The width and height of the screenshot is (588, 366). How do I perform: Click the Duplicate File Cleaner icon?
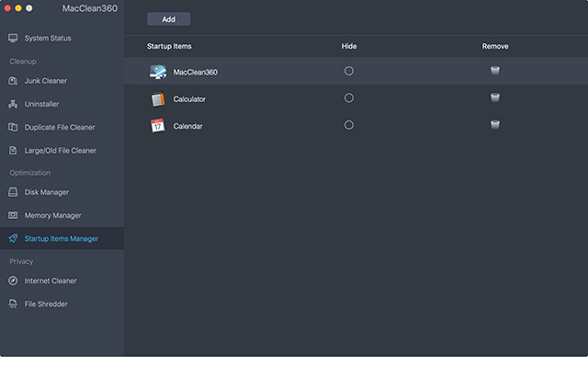(x=13, y=127)
